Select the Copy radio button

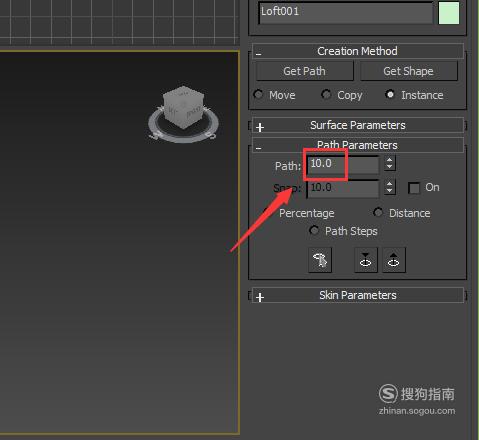coord(326,95)
